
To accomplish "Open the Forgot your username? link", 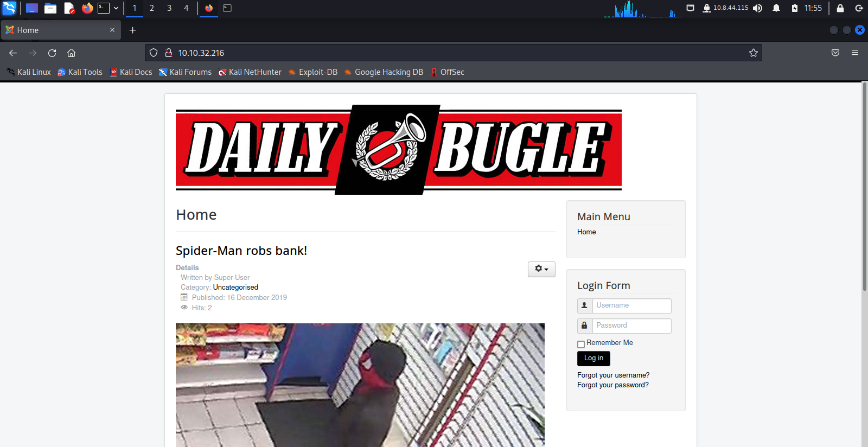I will pyautogui.click(x=613, y=375).
